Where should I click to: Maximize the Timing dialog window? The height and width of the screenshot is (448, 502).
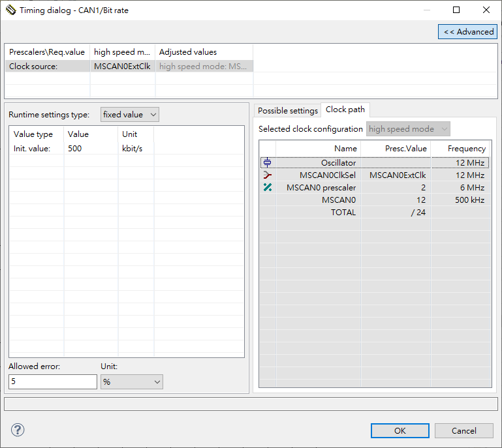[x=456, y=10]
